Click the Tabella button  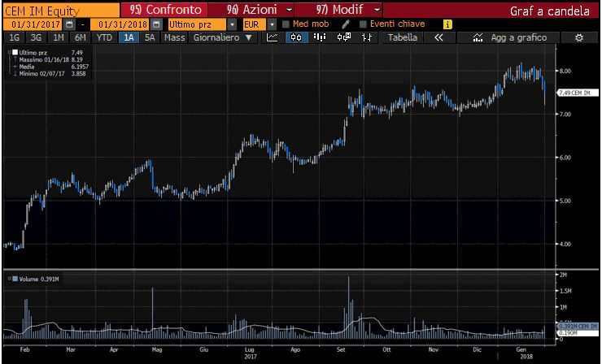(403, 37)
